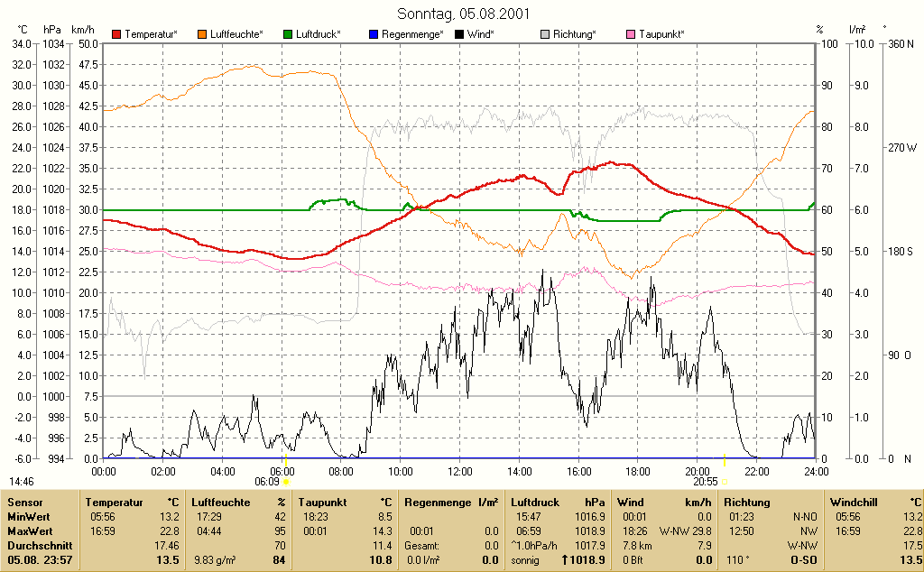Select the Luftfeuchte* legend label
924x572 pixels.
pos(237,35)
